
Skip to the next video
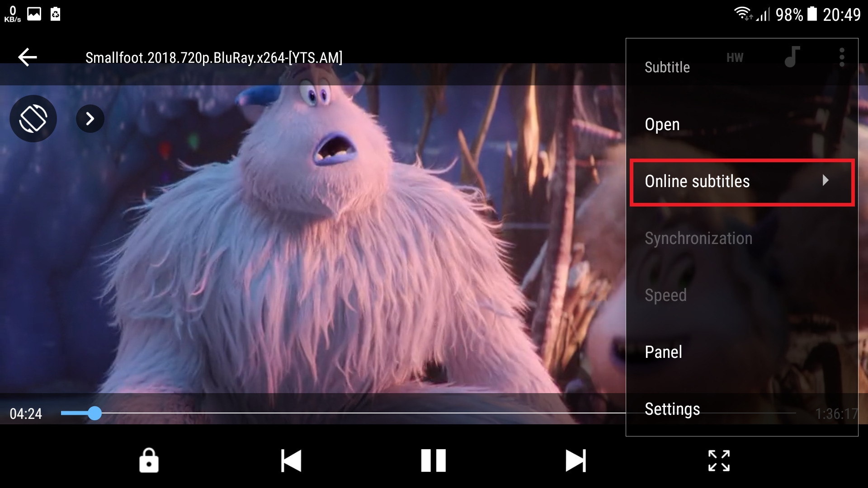click(x=576, y=460)
